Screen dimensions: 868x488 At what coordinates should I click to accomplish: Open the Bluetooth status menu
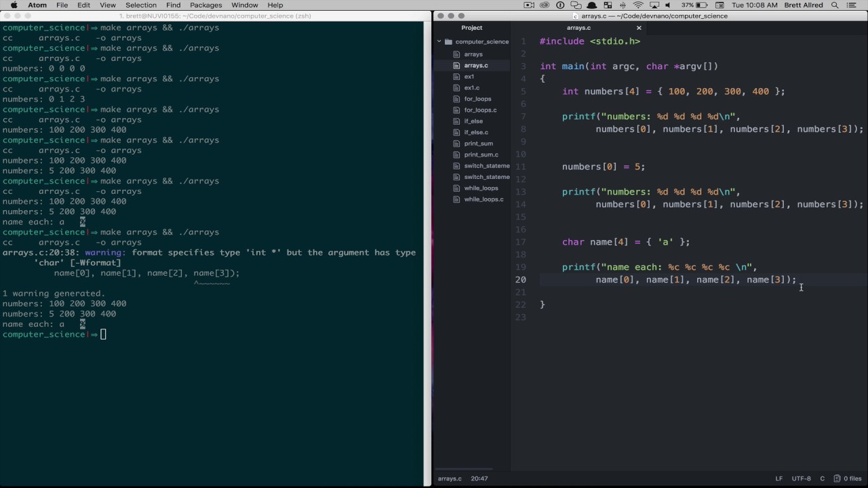click(x=623, y=5)
